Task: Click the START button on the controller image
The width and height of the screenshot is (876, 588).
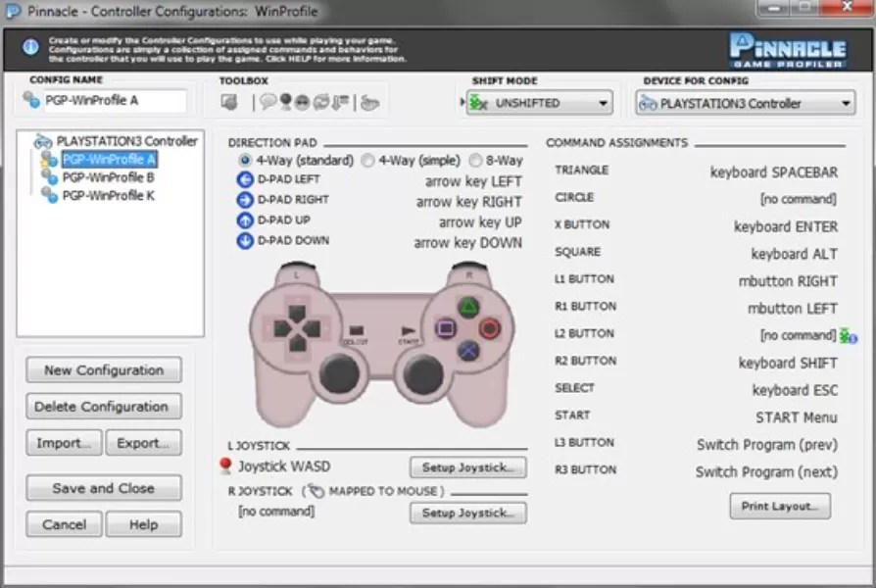Action: [x=409, y=331]
